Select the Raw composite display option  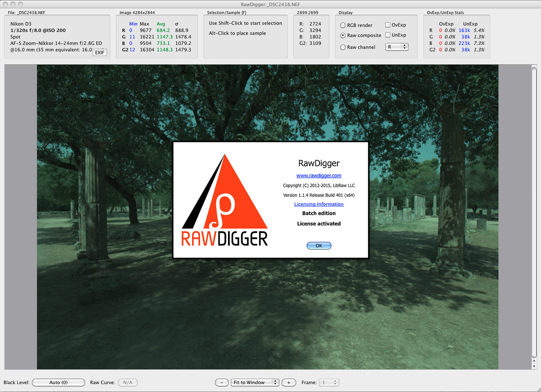343,35
